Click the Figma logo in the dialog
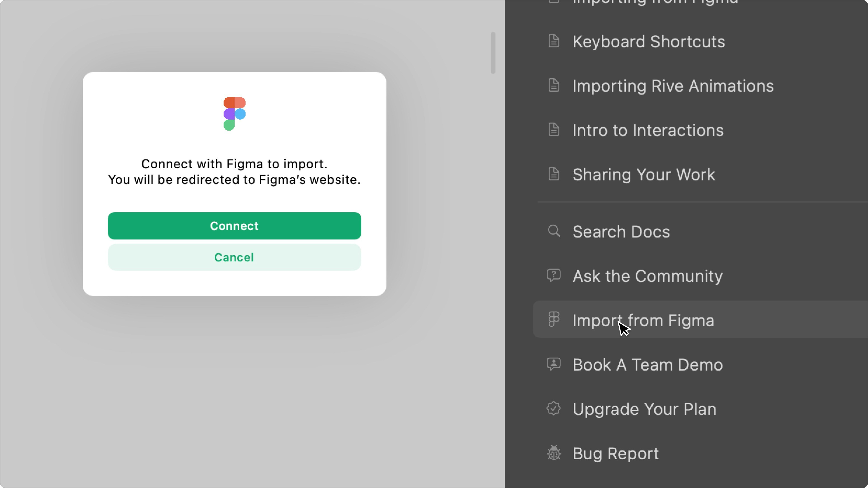 tap(234, 113)
